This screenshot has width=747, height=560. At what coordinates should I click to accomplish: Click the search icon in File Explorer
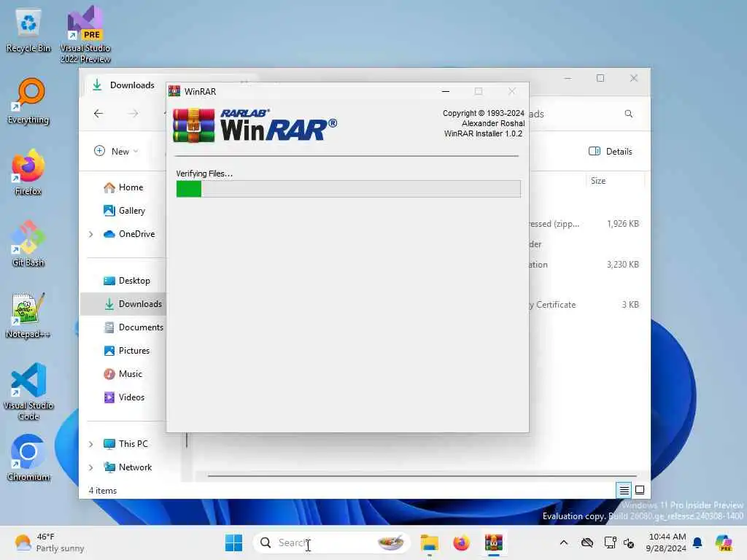point(628,113)
